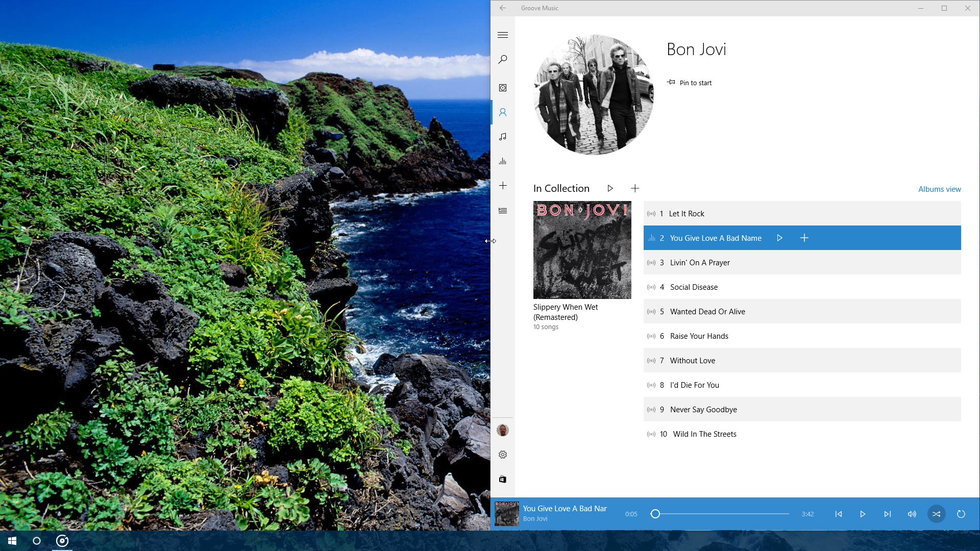The image size is (980, 551).
Task: Go to Albums in the sidebar
Action: (x=503, y=88)
